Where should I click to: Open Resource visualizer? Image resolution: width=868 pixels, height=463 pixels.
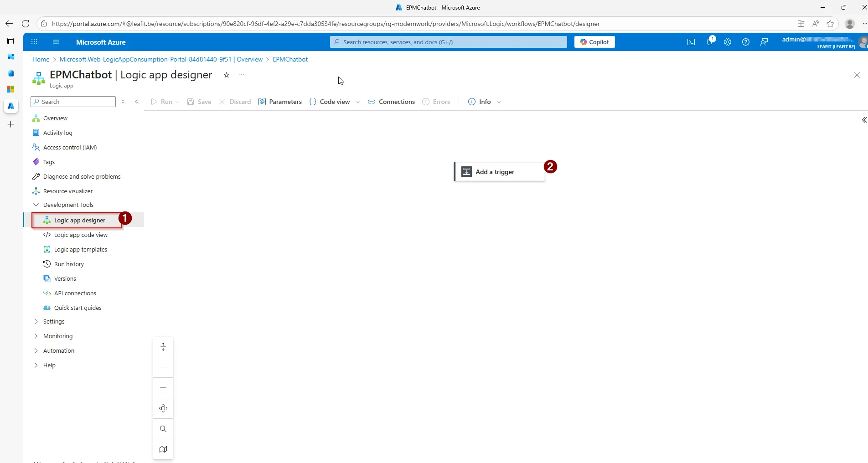(67, 191)
